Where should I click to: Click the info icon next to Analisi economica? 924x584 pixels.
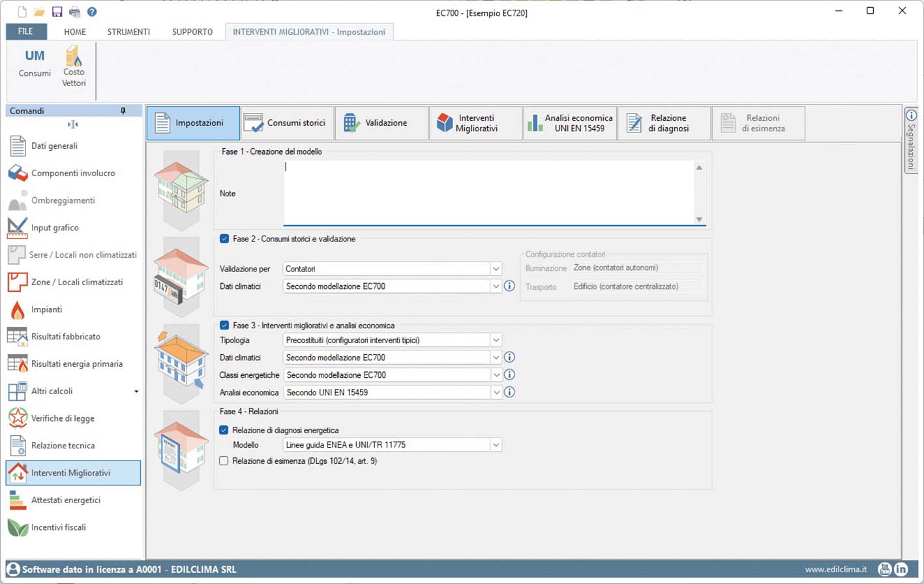(510, 392)
